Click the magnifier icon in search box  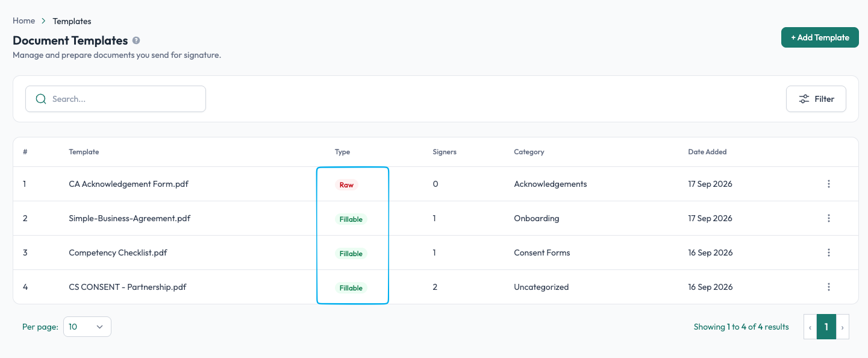[x=41, y=99]
